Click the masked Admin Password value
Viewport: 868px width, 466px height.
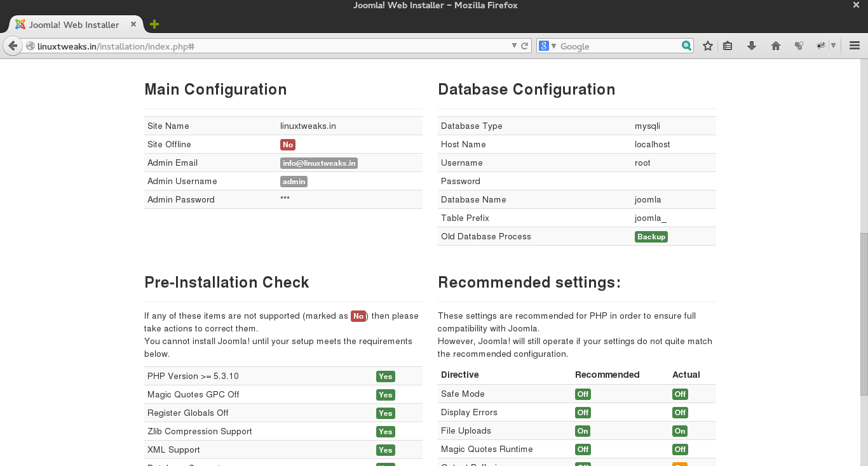(285, 199)
